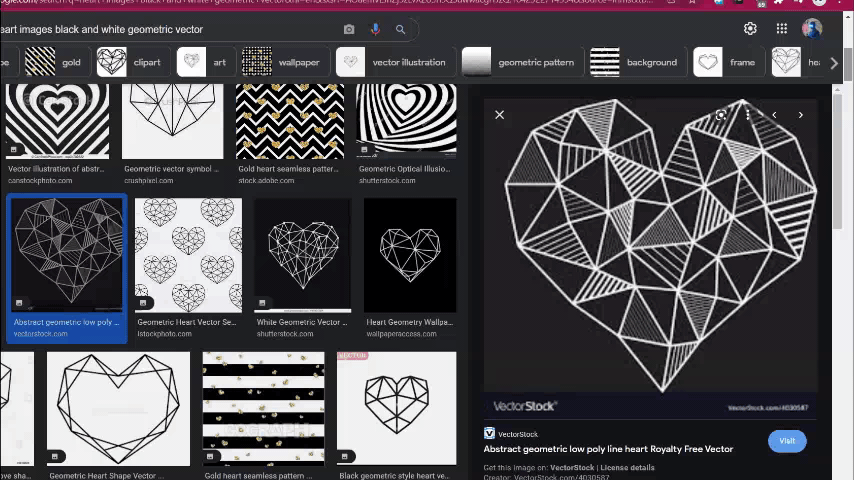The height and width of the screenshot is (480, 854).
Task: Open the License details link
Action: [627, 467]
